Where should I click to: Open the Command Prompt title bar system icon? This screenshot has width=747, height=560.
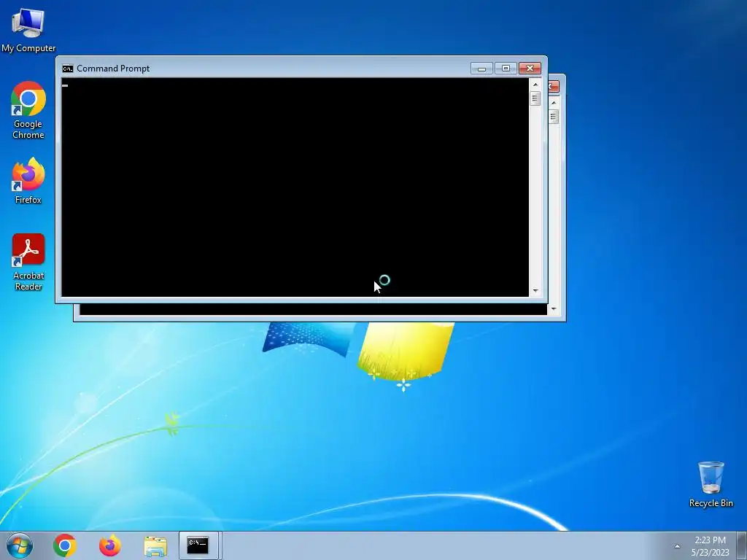click(68, 69)
